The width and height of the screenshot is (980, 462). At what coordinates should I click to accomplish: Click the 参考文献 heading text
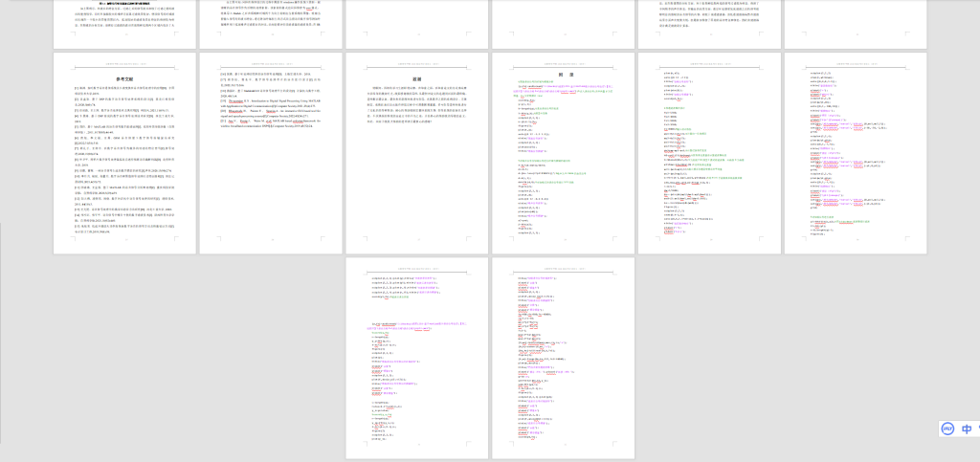click(124, 78)
